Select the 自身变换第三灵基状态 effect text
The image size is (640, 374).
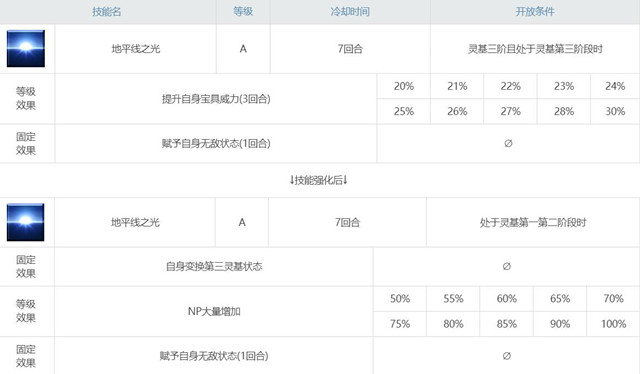click(214, 267)
